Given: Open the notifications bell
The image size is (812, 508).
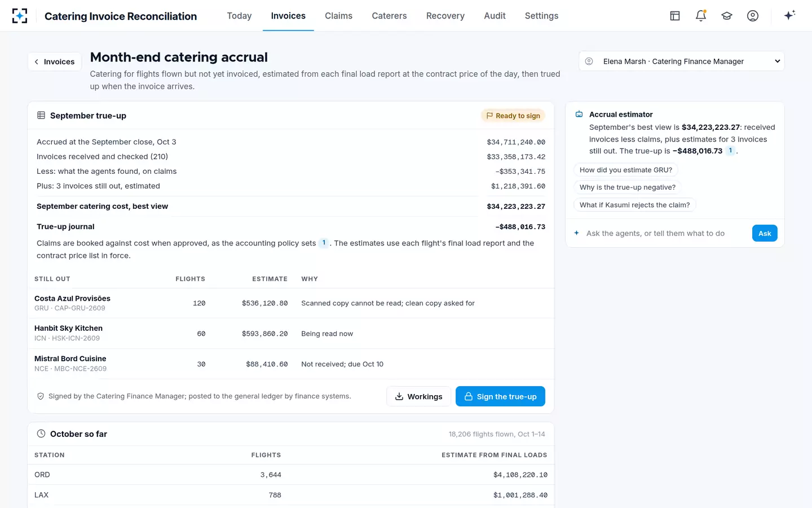Looking at the screenshot, I should [701, 16].
